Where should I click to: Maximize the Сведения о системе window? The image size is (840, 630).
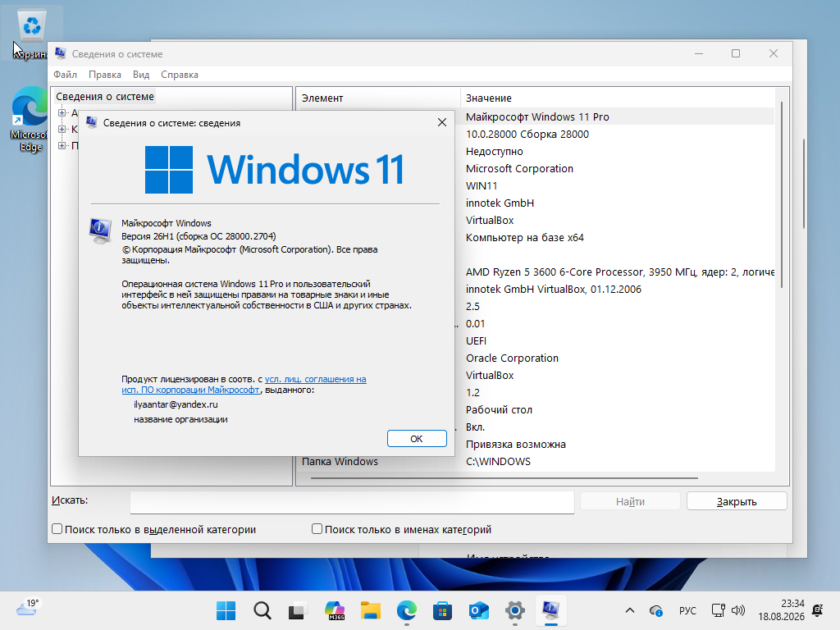736,53
